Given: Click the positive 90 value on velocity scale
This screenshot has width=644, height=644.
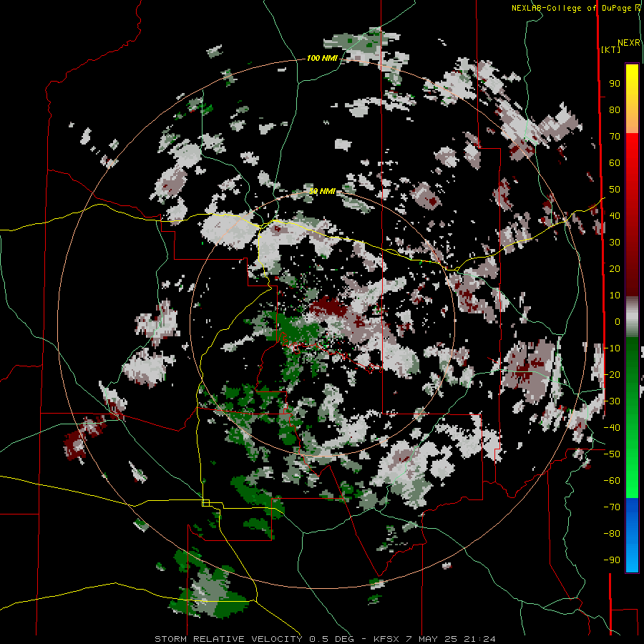Looking at the screenshot, I should (x=615, y=84).
